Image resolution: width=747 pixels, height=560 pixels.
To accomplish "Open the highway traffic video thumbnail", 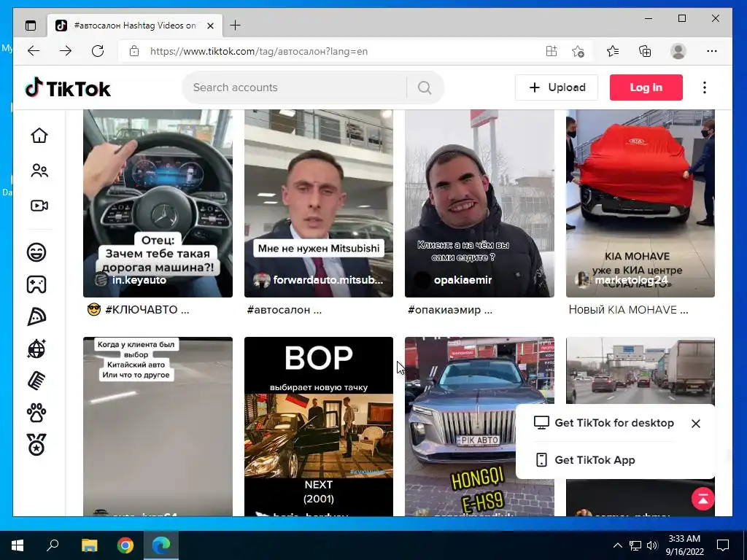I will coord(640,370).
